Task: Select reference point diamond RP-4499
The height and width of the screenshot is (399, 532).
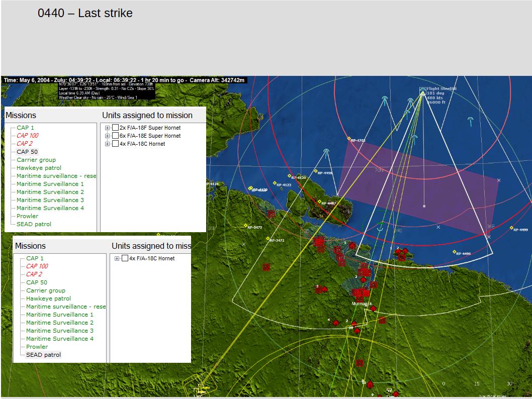Action: [511, 228]
